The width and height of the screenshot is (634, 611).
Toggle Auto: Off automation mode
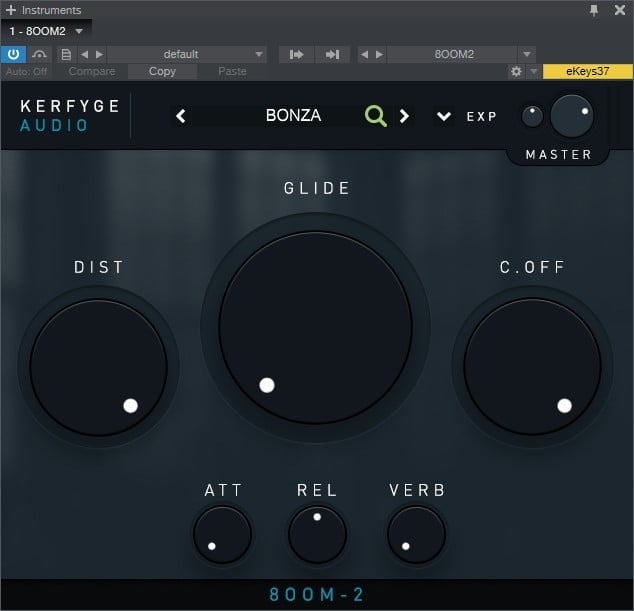click(x=27, y=72)
